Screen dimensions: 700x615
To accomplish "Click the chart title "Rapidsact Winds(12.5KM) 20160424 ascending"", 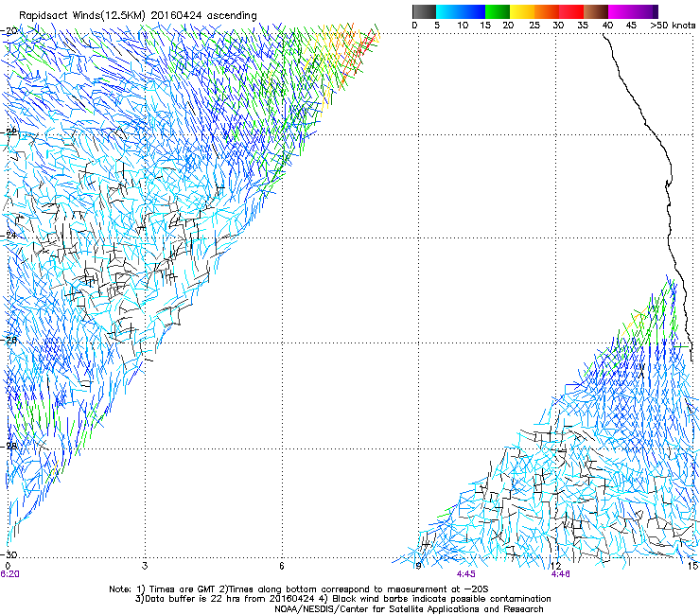I will (x=138, y=15).
